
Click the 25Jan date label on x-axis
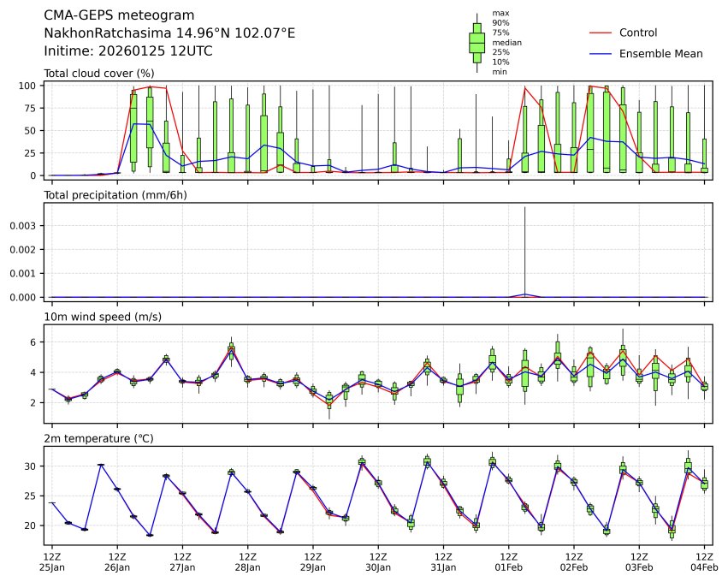point(52,567)
